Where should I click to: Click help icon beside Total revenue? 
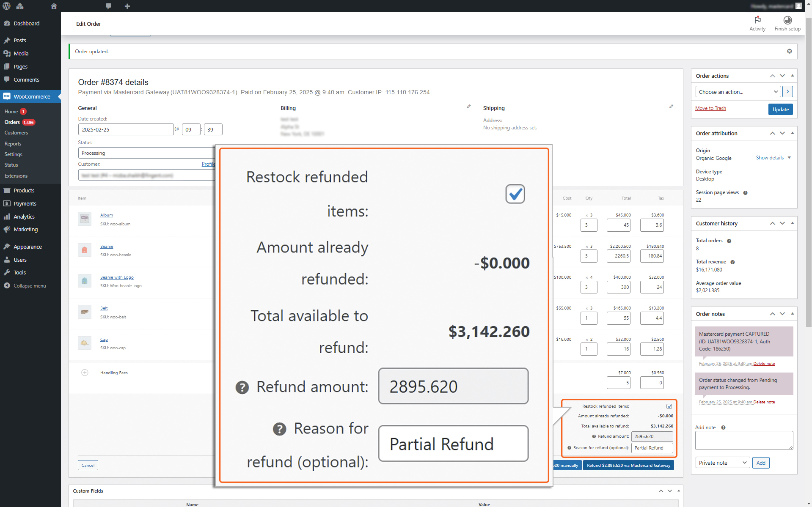click(x=732, y=262)
